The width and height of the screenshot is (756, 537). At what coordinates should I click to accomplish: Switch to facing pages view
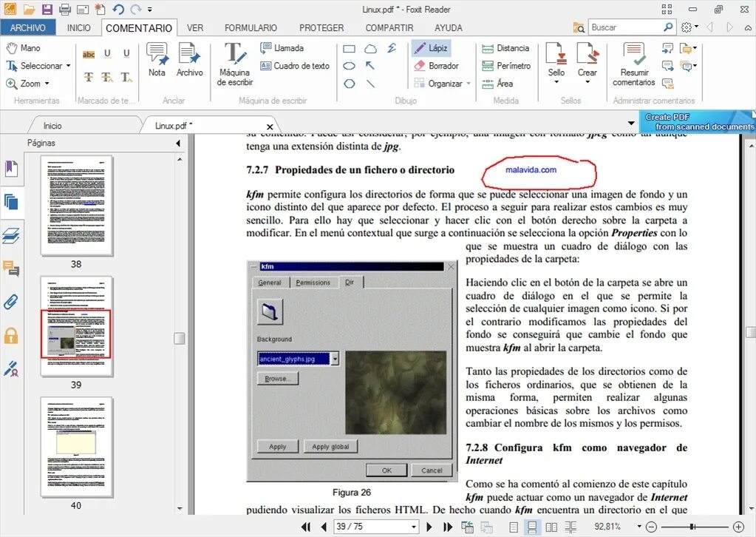point(551,527)
